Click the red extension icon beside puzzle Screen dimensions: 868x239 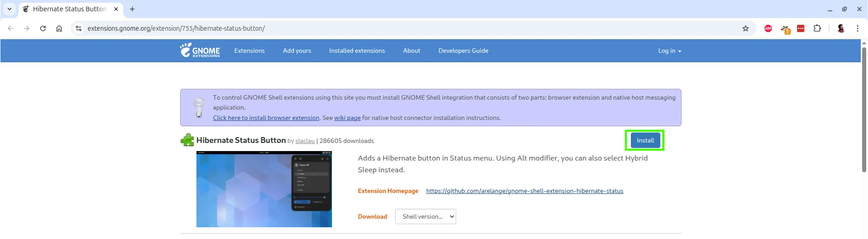[x=801, y=28]
